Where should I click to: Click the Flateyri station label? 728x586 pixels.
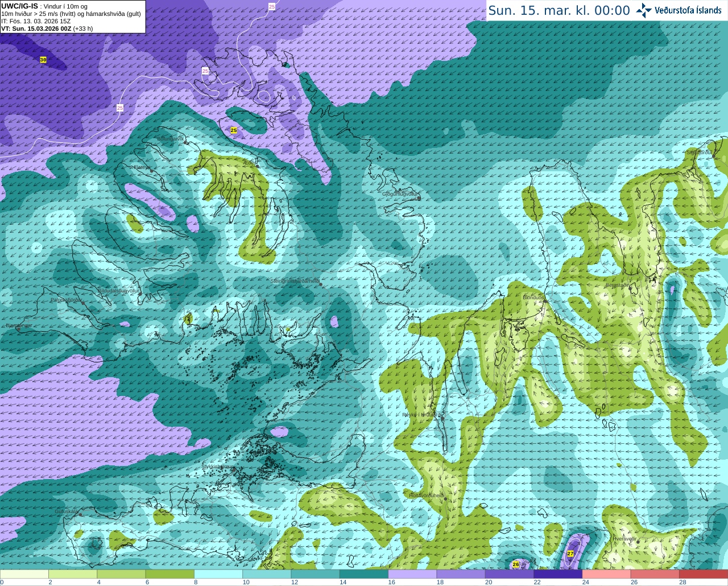[x=142, y=167]
